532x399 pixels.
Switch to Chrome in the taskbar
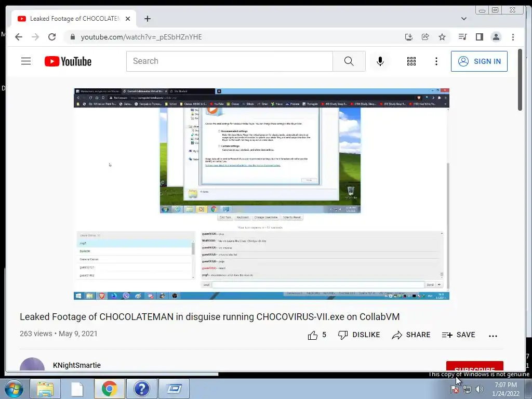pyautogui.click(x=109, y=389)
